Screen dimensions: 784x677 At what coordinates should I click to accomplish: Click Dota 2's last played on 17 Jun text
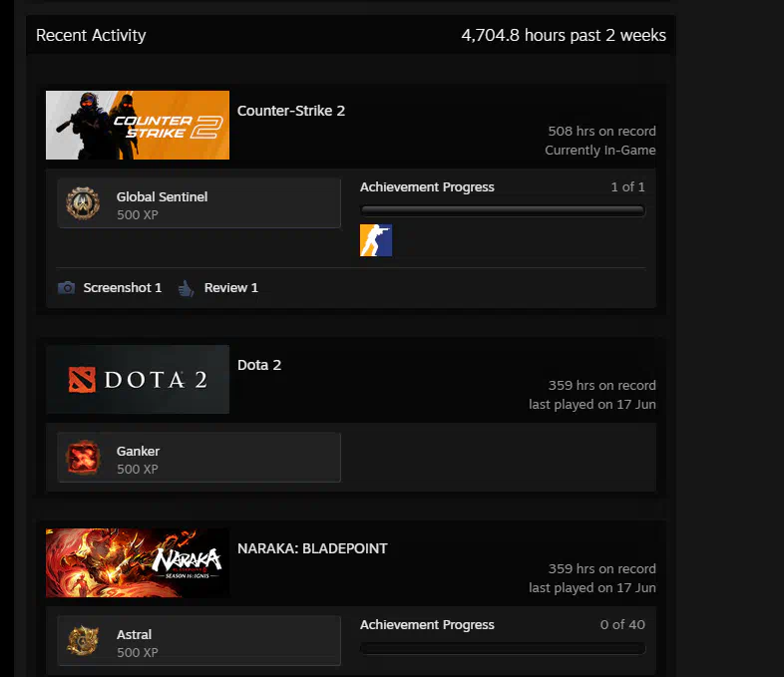pos(592,404)
